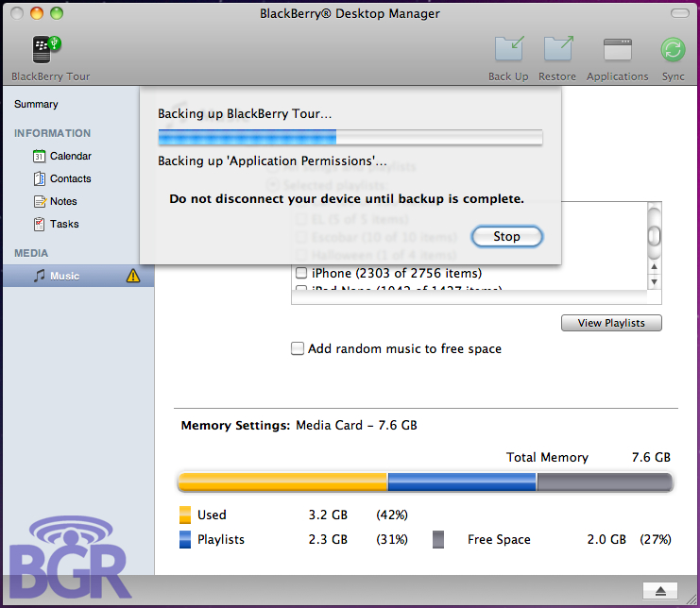Click the Calendar icon in sidebar
Viewport: 700px width, 608px height.
pyautogui.click(x=39, y=156)
